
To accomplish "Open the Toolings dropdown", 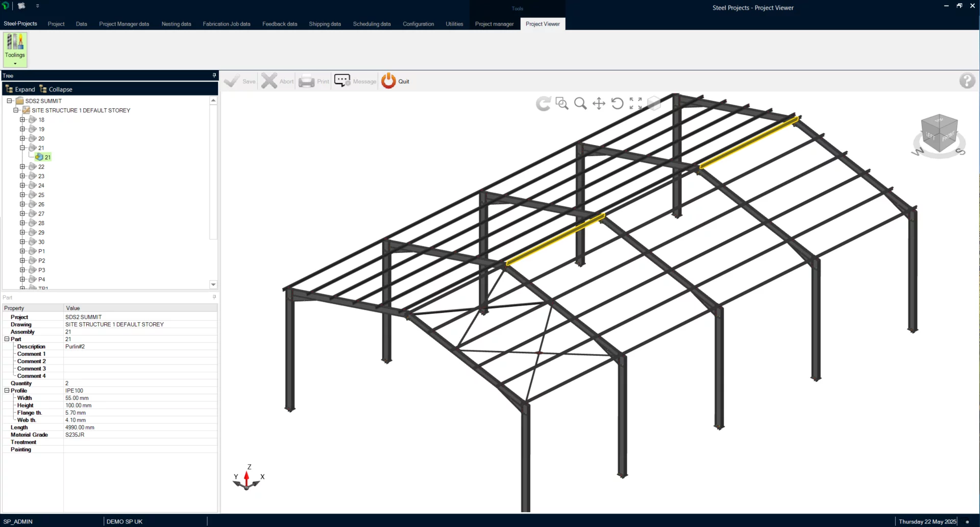I will pyautogui.click(x=15, y=50).
